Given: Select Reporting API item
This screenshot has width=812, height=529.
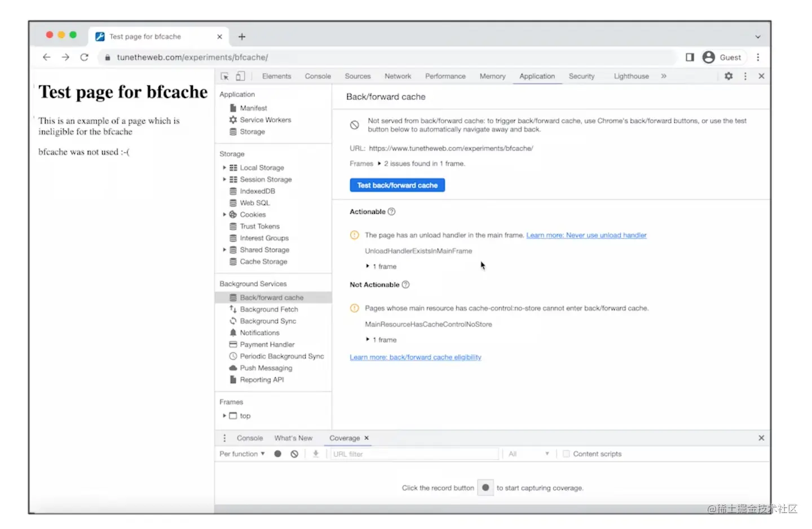Looking at the screenshot, I should 262,380.
